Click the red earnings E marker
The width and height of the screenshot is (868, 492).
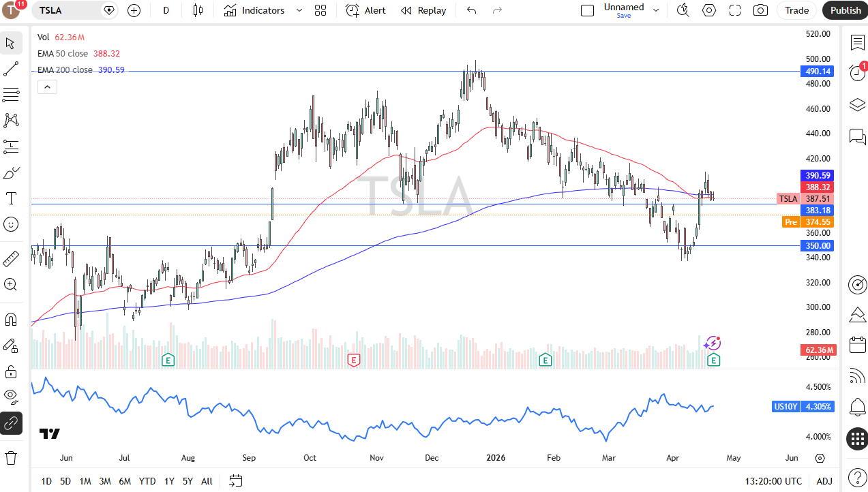pyautogui.click(x=353, y=359)
